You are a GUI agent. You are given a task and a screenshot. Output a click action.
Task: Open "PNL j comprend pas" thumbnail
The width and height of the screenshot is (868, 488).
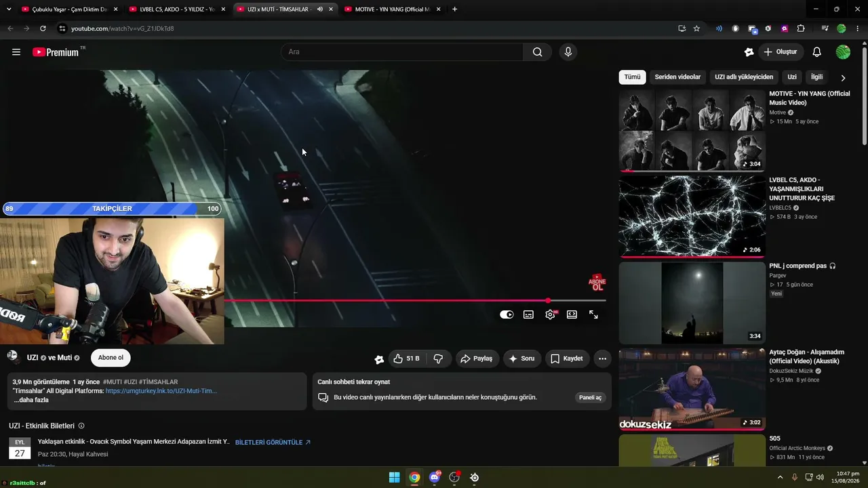tap(692, 303)
